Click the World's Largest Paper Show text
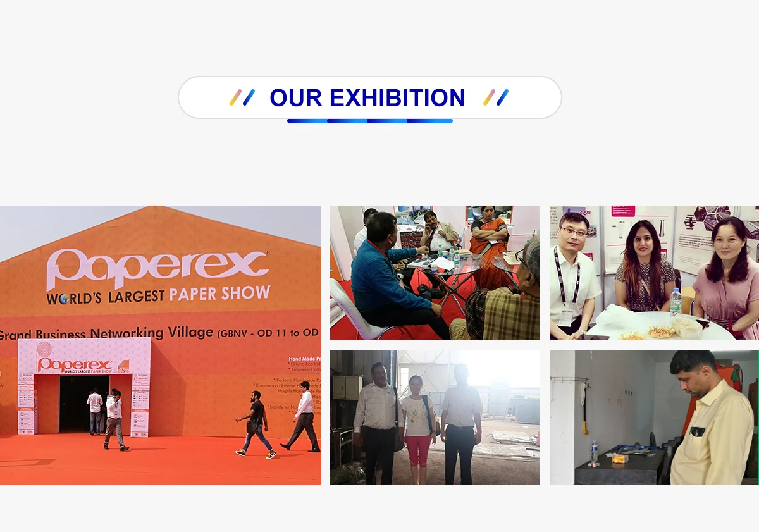Screen dimensions: 759x532 click(x=158, y=295)
